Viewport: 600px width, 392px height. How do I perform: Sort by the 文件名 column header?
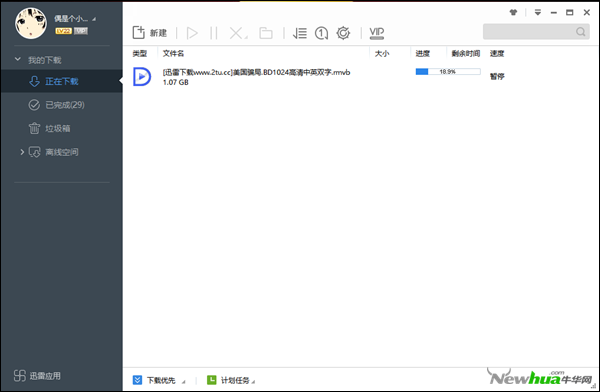pos(173,54)
